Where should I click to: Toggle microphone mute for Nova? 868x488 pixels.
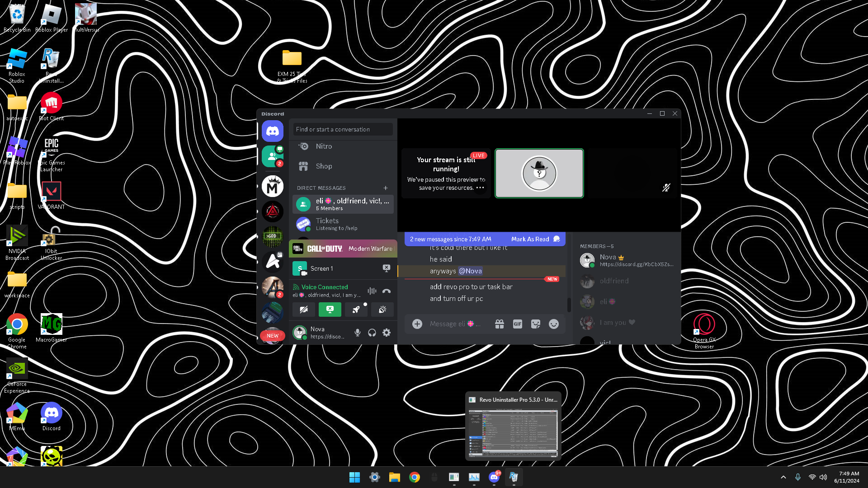[358, 333]
